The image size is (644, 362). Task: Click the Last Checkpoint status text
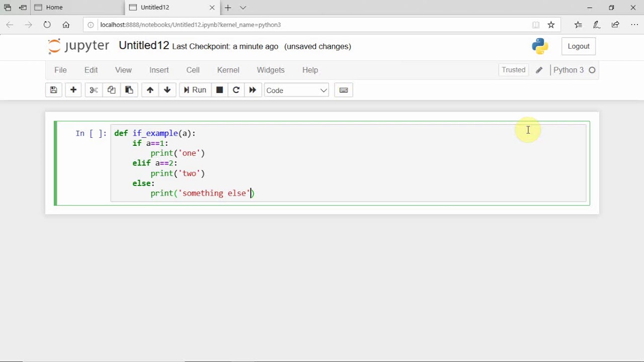pos(225,46)
